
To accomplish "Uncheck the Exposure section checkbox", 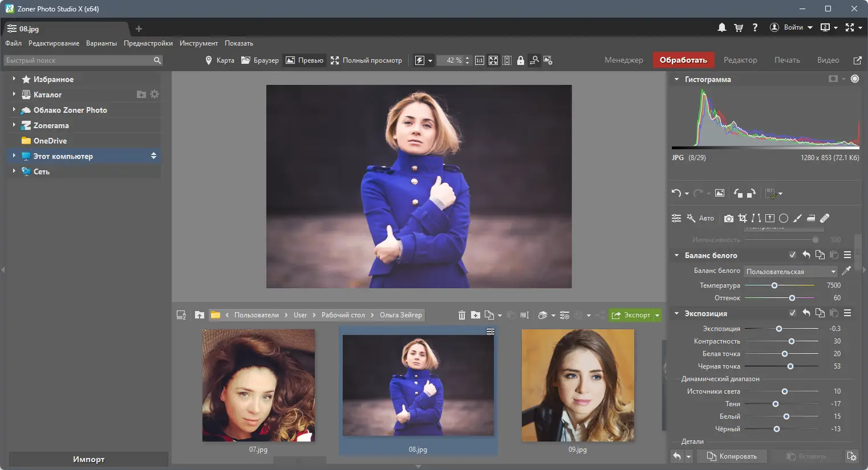I will [x=792, y=313].
